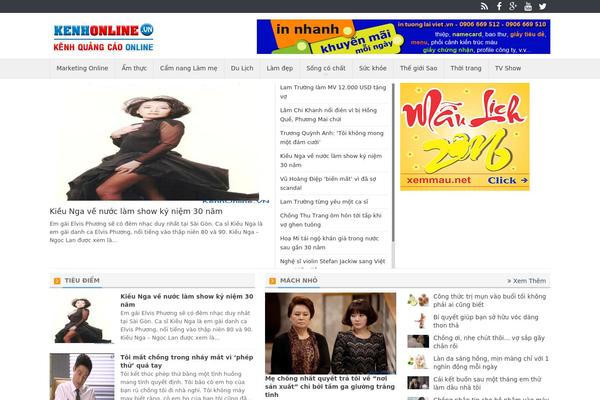Click the 'in nhanh khuyến mãi' banner ad
This screenshot has width=600, height=400.
coord(403,37)
